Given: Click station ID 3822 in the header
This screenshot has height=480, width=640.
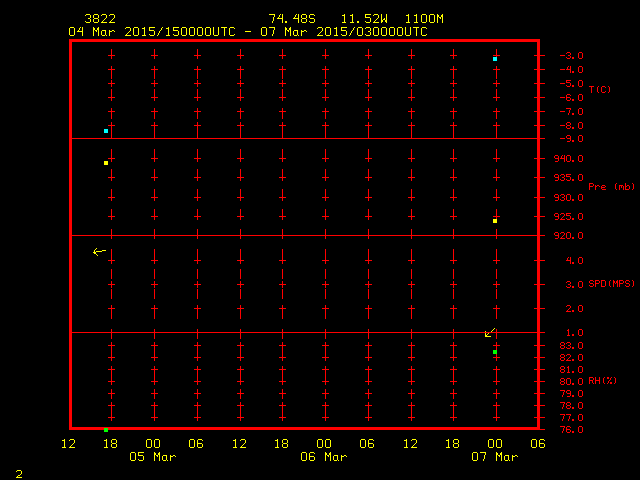Looking at the screenshot, I should click(98, 19).
